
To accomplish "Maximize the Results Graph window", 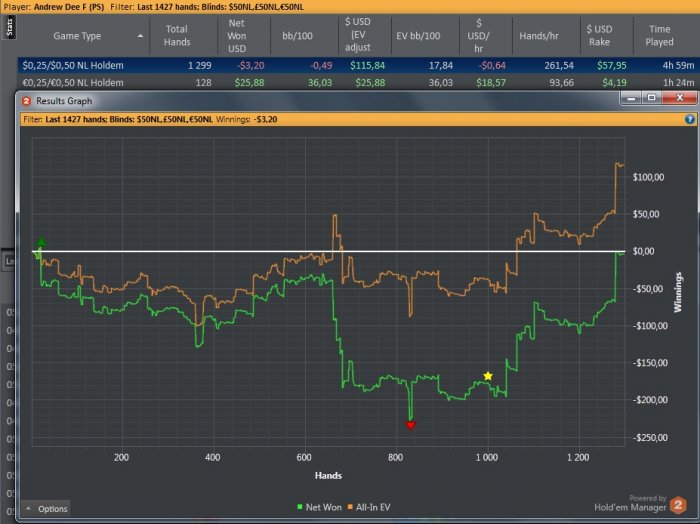I will click(x=651, y=99).
